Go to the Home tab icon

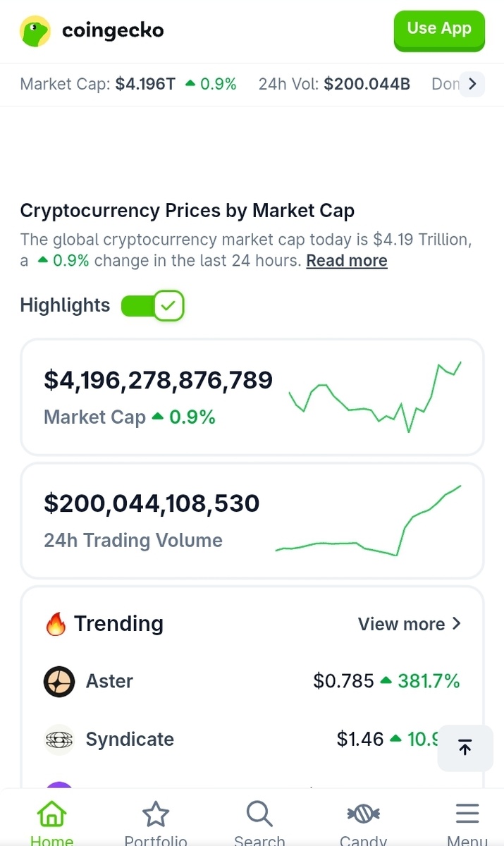tap(51, 816)
